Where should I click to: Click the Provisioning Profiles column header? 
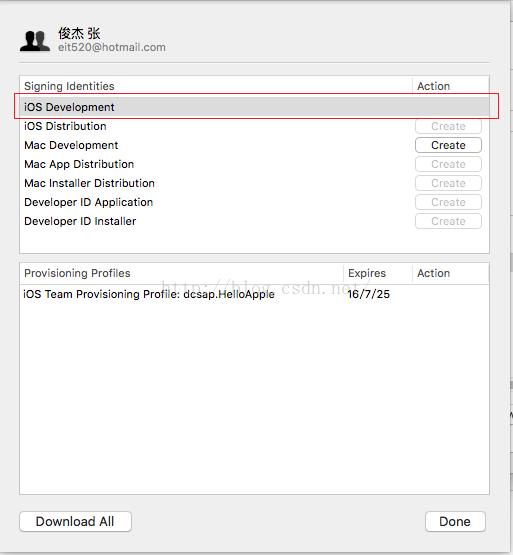(x=181, y=273)
